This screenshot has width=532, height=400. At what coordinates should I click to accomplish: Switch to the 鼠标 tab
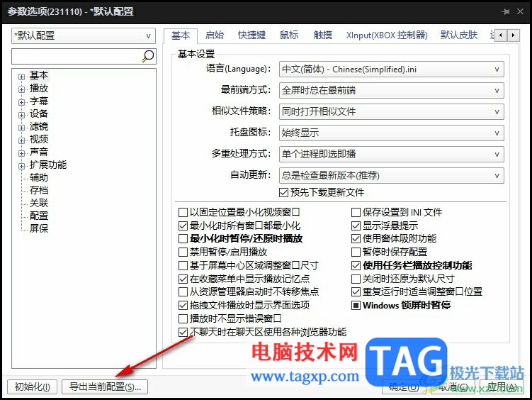coord(289,35)
